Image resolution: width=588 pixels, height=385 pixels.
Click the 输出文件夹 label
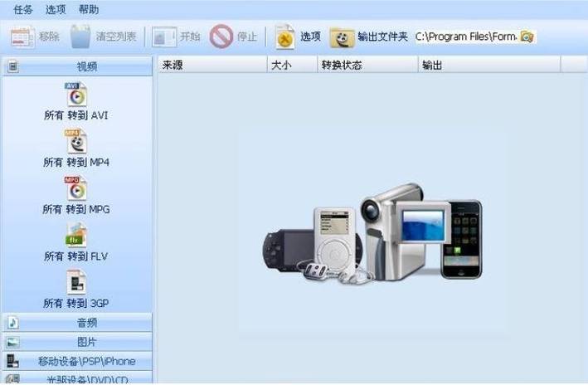click(x=382, y=37)
